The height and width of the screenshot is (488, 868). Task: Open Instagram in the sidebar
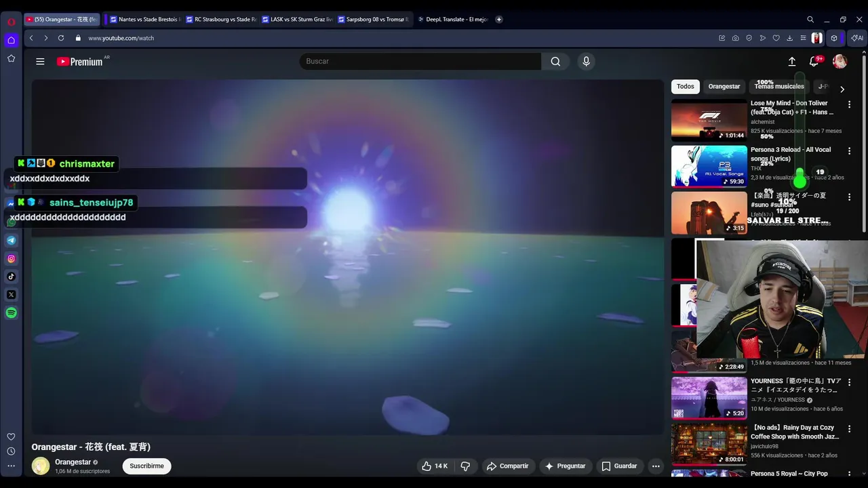(x=12, y=258)
